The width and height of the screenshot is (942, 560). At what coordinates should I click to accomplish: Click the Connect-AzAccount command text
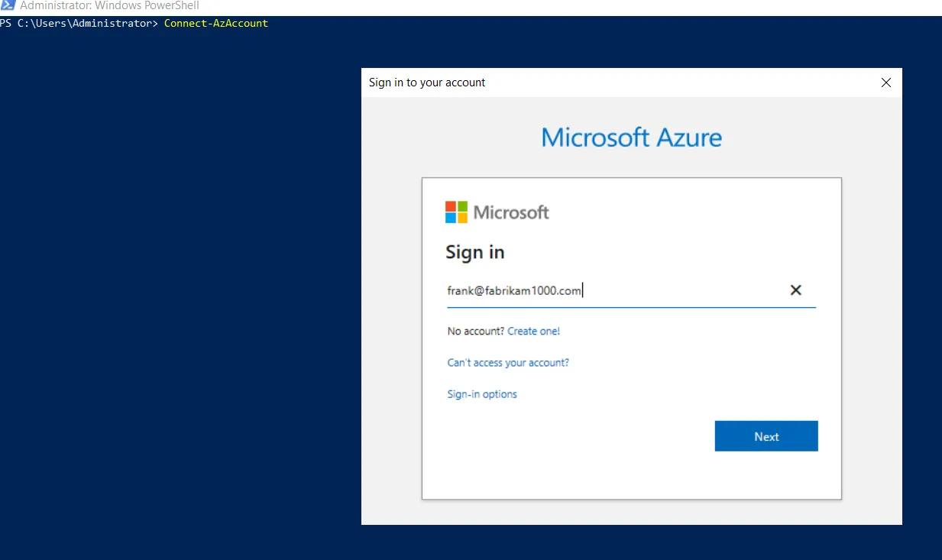click(x=215, y=24)
